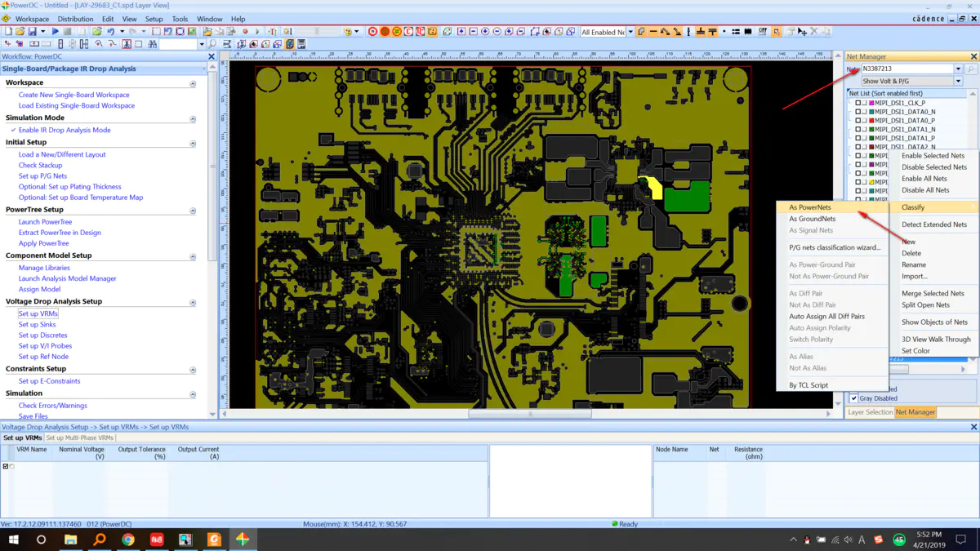Close the Voltage Drop Analysis Setup pane
Image resolution: width=980 pixels, height=551 pixels.
tap(973, 427)
